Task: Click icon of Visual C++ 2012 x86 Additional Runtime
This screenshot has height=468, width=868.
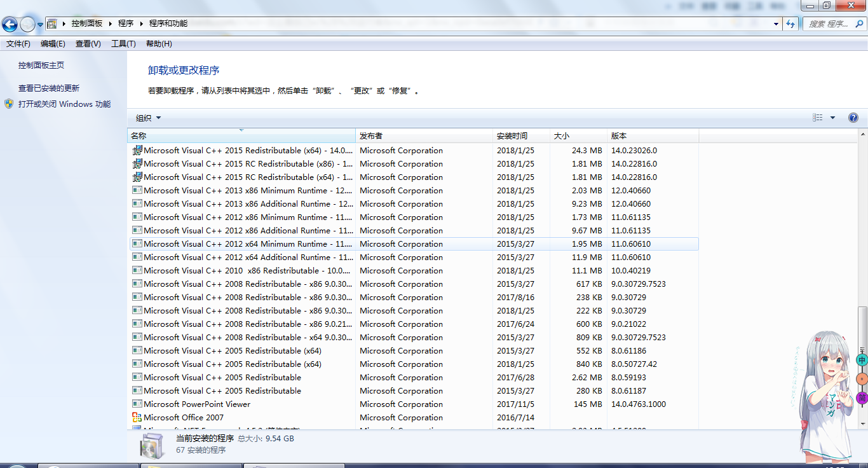Action: [137, 231]
